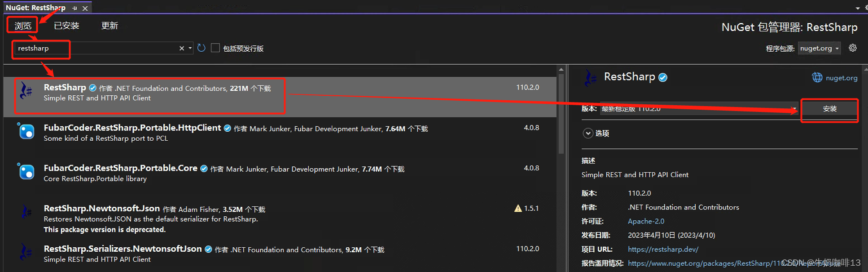Select RestSharp.Serializers.NewtonsoftJson package
Screen dimensions: 868x272
pos(280,254)
